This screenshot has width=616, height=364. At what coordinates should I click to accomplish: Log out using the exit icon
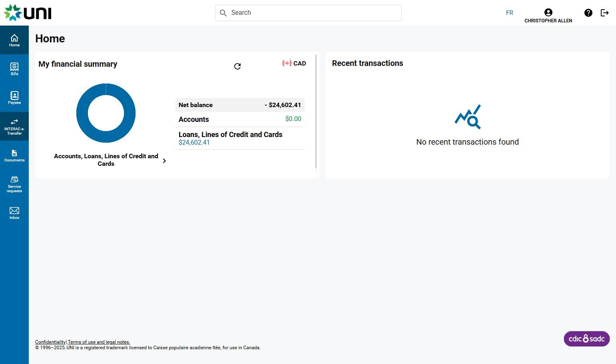[x=605, y=13]
